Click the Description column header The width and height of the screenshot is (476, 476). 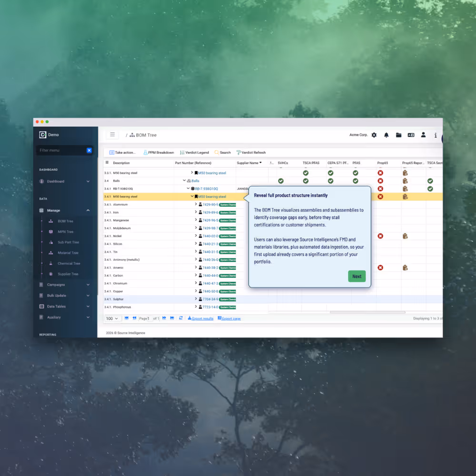tap(121, 163)
